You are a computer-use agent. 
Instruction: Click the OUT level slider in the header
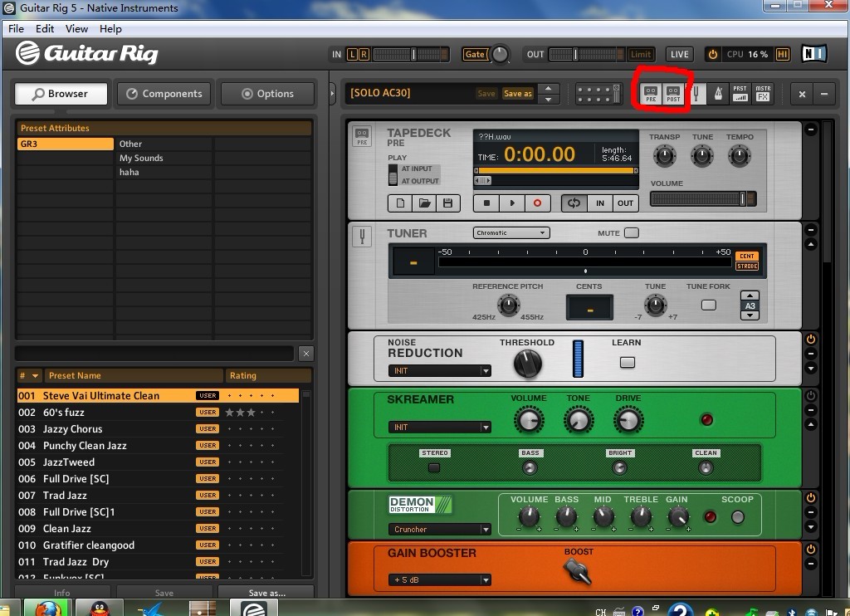coord(587,54)
